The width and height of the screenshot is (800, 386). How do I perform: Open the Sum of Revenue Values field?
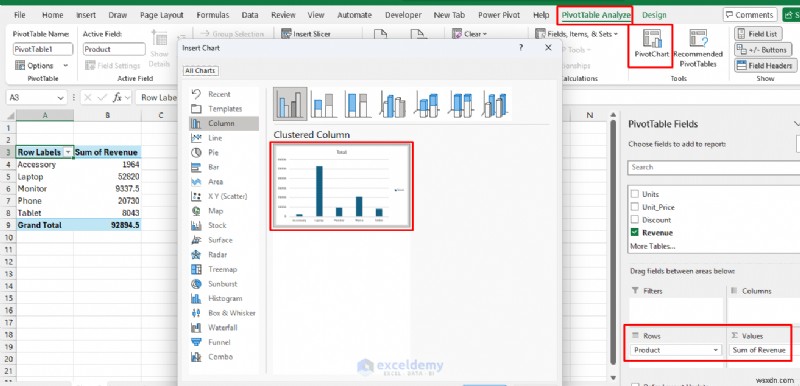pyautogui.click(x=760, y=350)
